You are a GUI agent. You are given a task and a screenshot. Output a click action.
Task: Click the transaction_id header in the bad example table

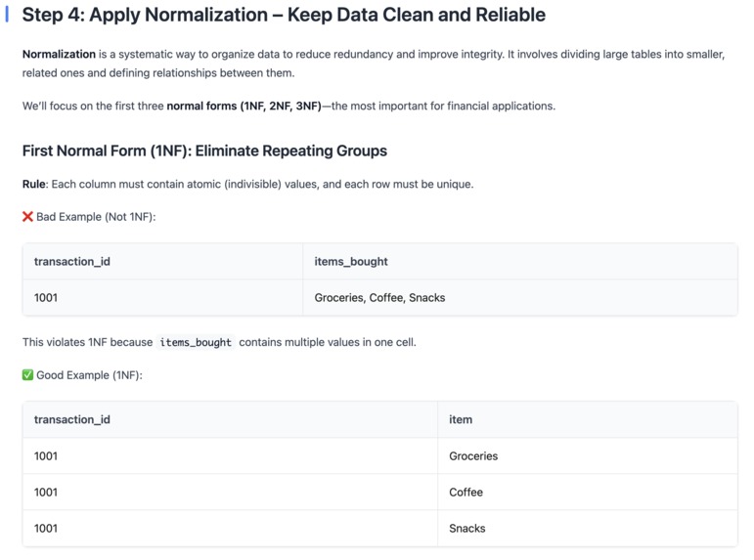(72, 262)
